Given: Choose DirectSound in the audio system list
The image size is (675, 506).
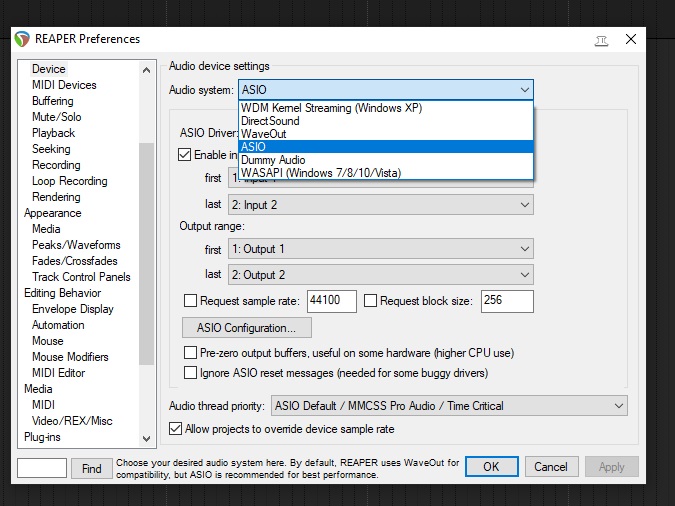Looking at the screenshot, I should coord(270,121).
